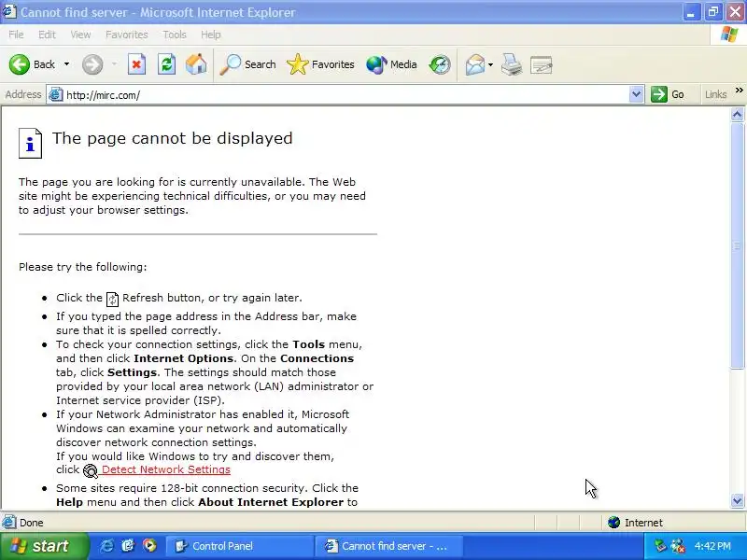Print the page with the printer icon
Viewport: 747px width, 560px height.
(512, 64)
